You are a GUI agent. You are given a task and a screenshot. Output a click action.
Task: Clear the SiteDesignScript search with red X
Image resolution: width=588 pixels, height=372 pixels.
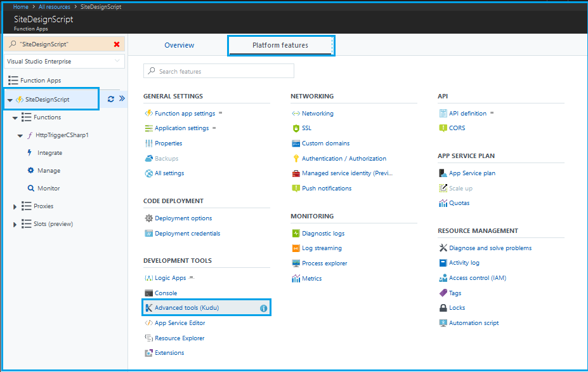(117, 44)
